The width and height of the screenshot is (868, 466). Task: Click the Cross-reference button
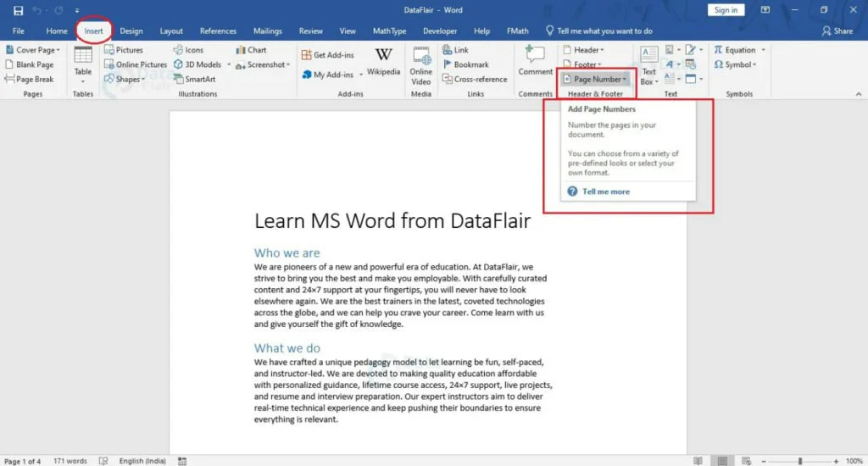click(474, 79)
